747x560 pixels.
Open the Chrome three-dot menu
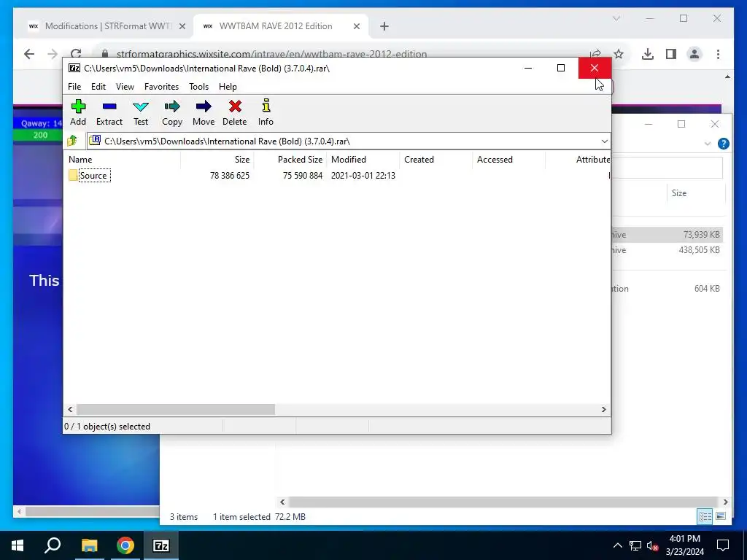tap(718, 54)
